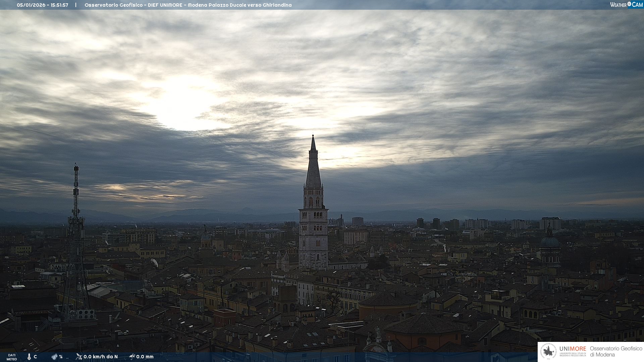The image size is (644, 362).
Task: Click the wind vane anemometer icon
Action: click(79, 356)
